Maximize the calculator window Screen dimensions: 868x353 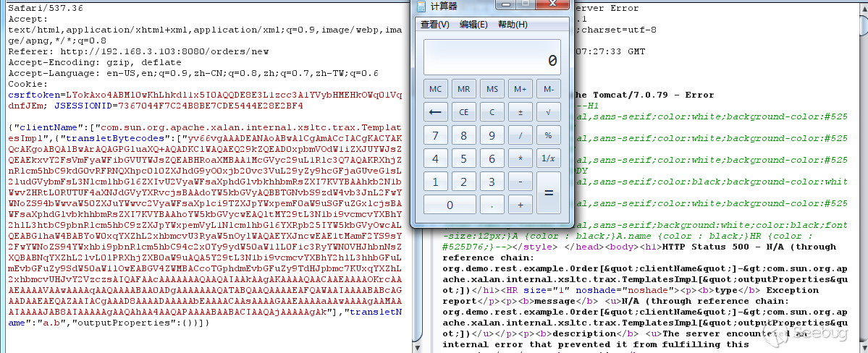pos(524,4)
